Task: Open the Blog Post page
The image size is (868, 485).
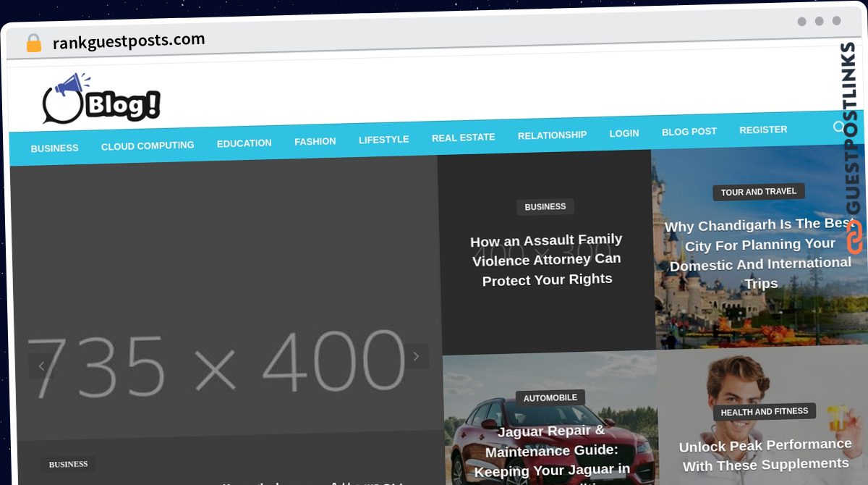Action: tap(689, 132)
